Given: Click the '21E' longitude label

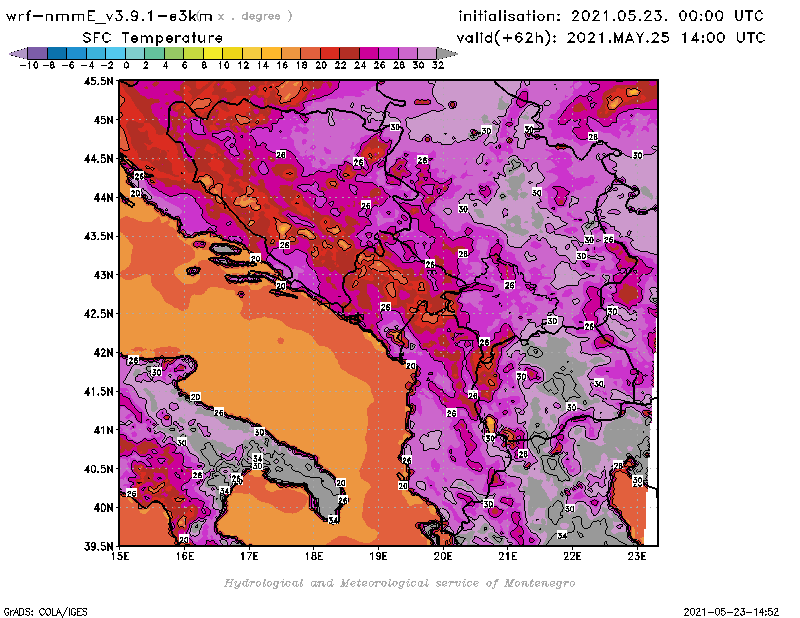Looking at the screenshot, I should pyautogui.click(x=508, y=556).
